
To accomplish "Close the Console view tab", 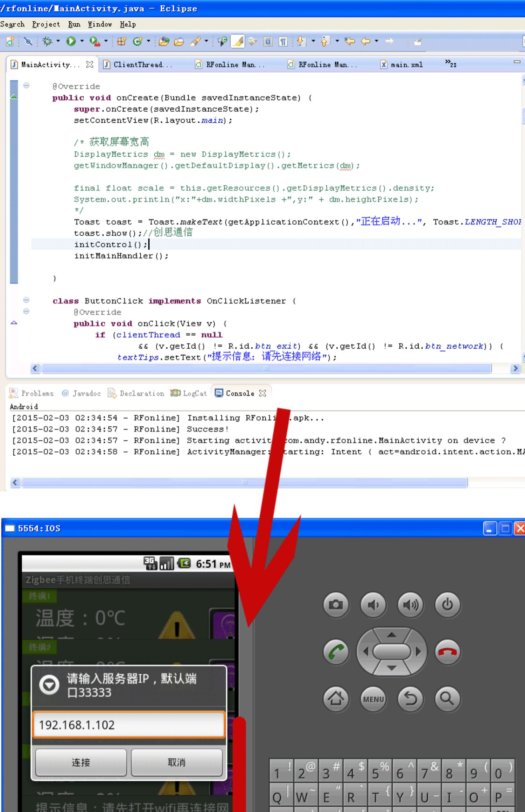I will click(262, 393).
